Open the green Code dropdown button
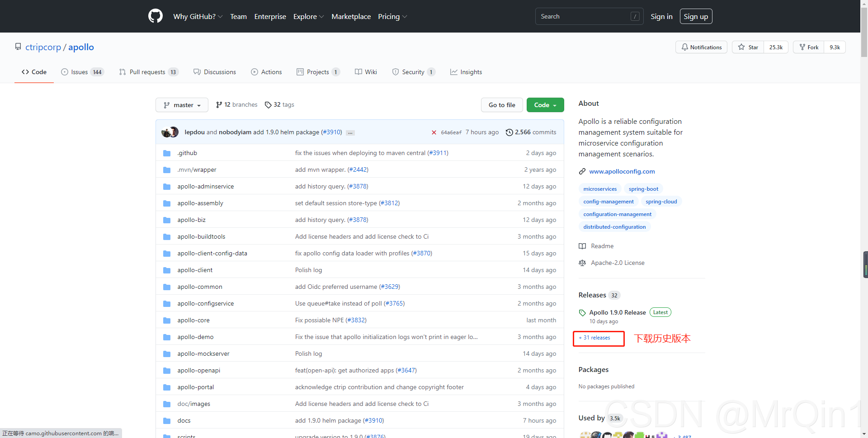Screen dimensions: 868x438 (546, 105)
